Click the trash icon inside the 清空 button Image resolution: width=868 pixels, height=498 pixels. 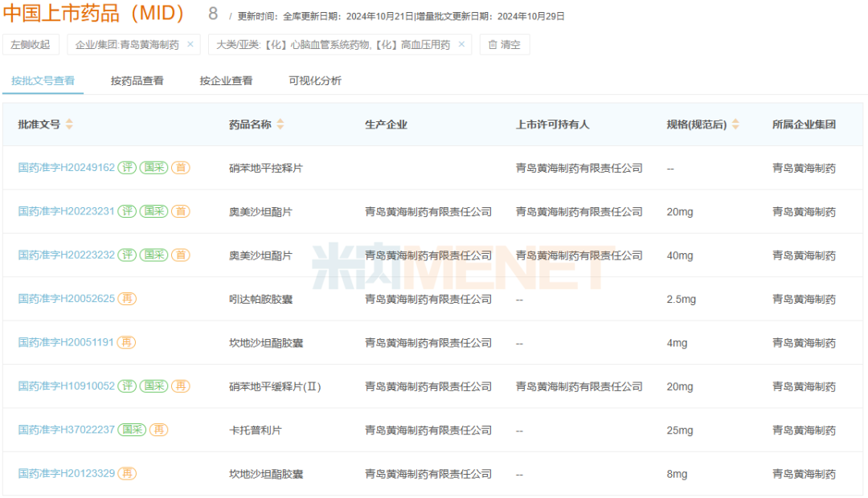click(491, 45)
